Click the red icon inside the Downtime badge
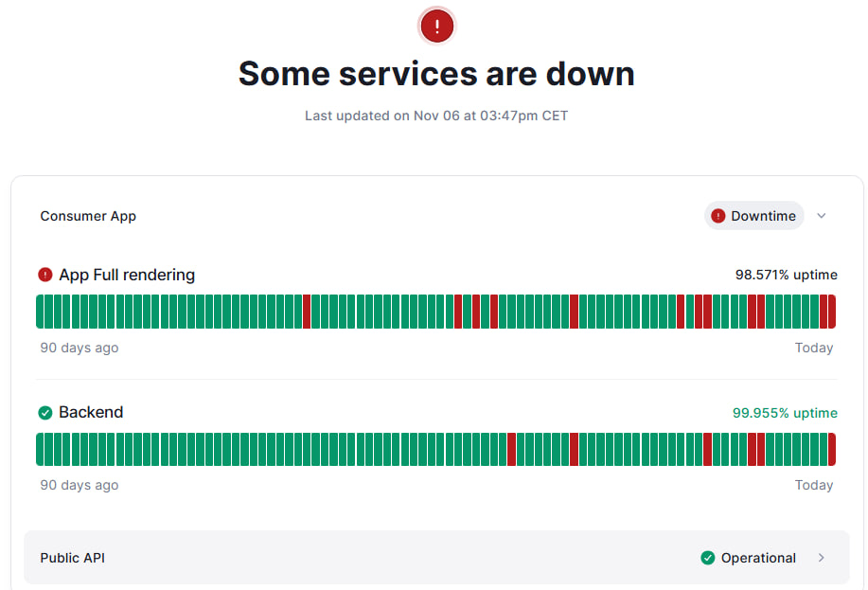Image resolution: width=868 pixels, height=590 pixels. pos(718,216)
